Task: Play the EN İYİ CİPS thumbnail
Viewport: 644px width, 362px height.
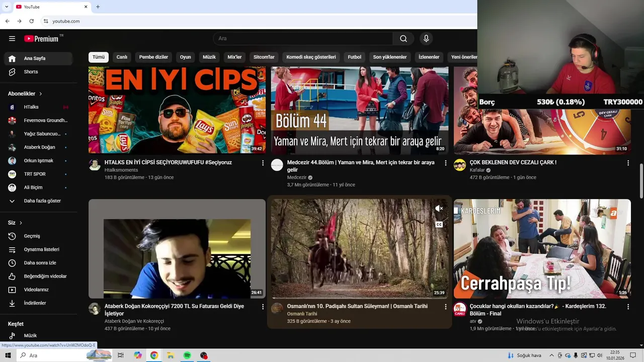Action: pos(177,110)
